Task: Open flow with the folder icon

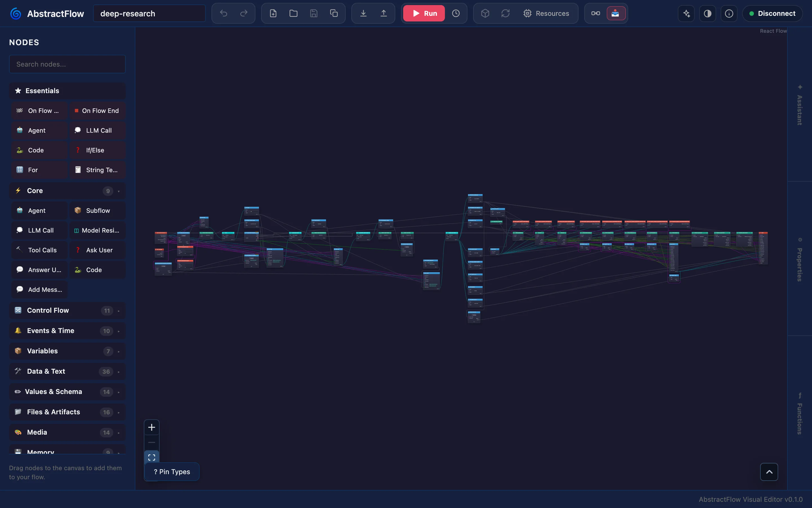Action: click(x=293, y=14)
